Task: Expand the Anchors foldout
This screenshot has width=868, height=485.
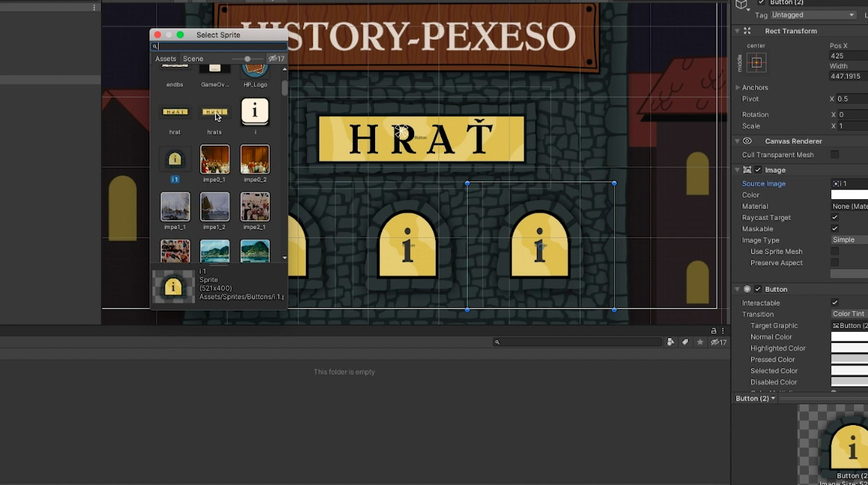Action: click(x=738, y=88)
